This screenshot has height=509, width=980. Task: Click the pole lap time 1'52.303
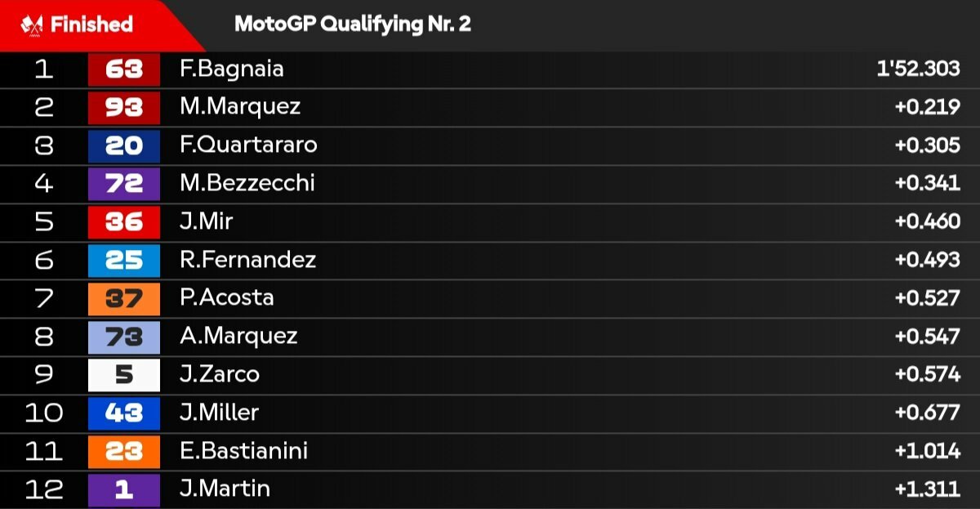(918, 69)
